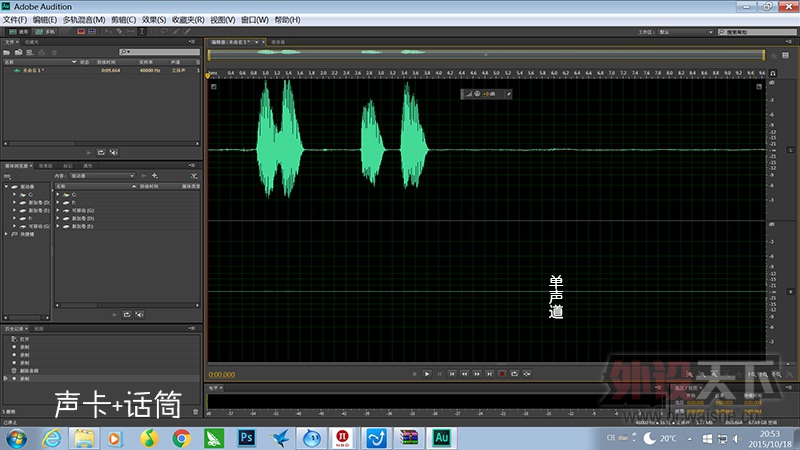Open file icon in Files panel
The width and height of the screenshot is (800, 450).
click(x=7, y=52)
